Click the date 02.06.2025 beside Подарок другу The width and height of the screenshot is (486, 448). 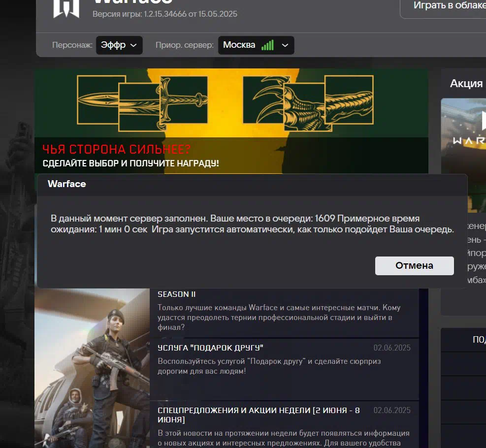tap(392, 348)
